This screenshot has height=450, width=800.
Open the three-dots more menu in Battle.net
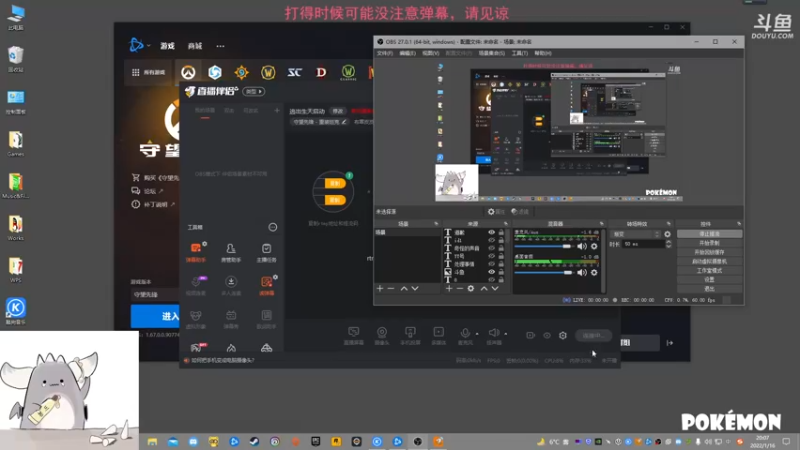tap(220, 46)
